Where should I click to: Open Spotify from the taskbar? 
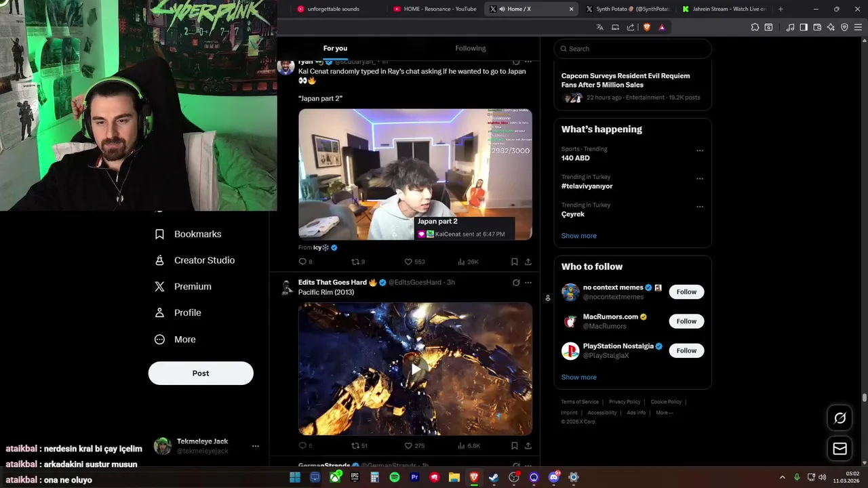coord(395,477)
